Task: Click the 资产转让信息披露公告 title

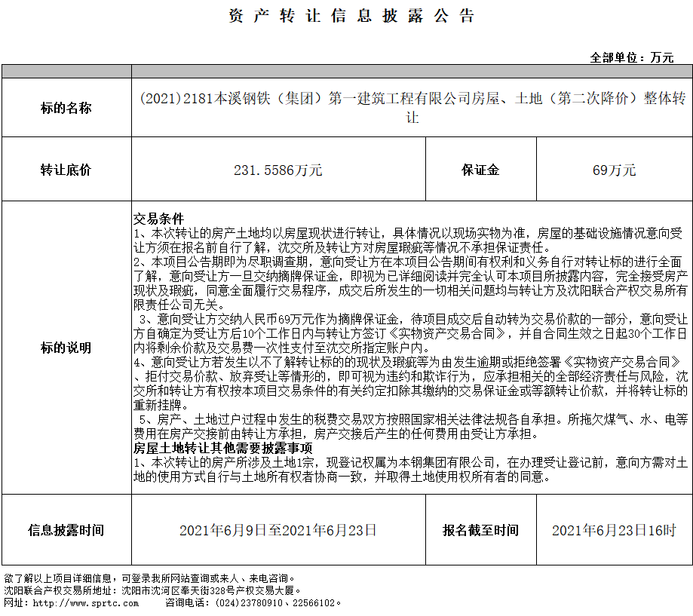Action: 351,17
